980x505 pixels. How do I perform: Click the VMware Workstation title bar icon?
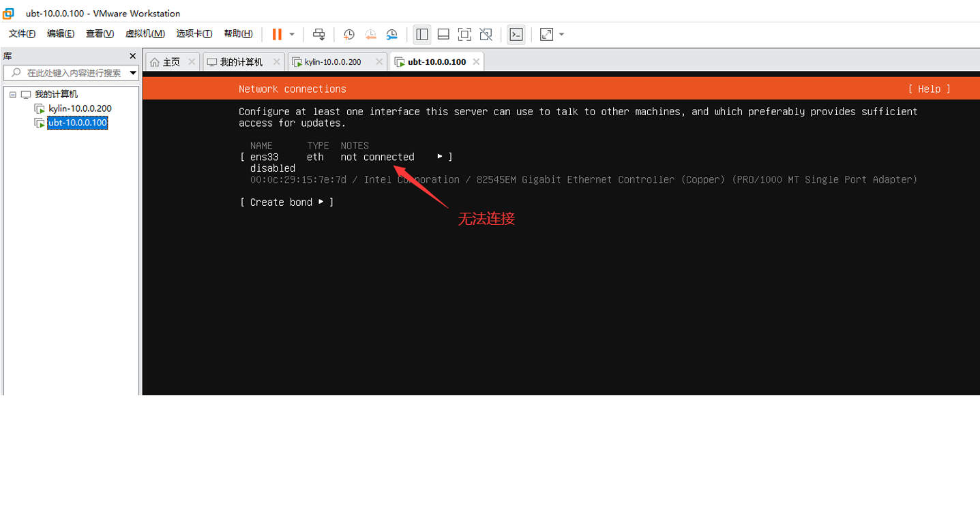point(8,13)
